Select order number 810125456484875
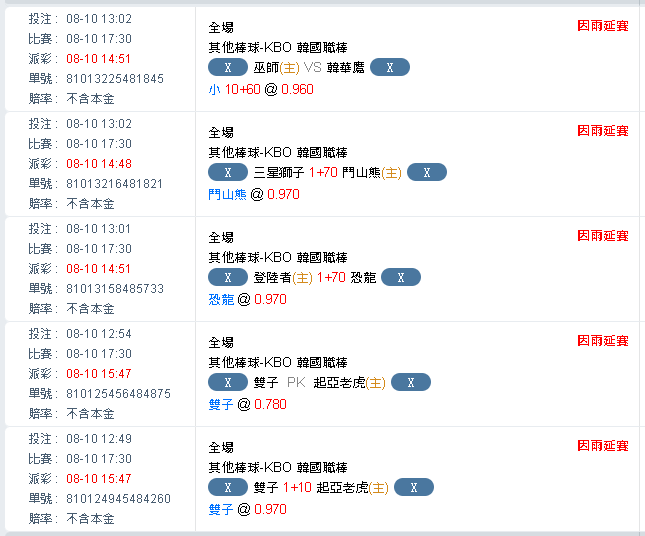 [x=118, y=394]
